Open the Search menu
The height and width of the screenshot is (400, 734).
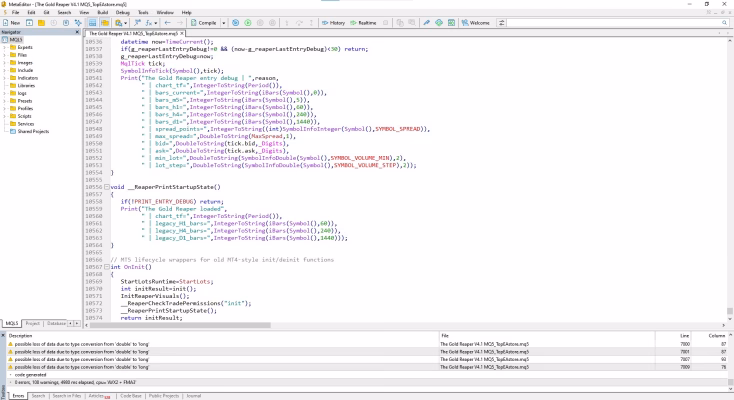coord(64,12)
